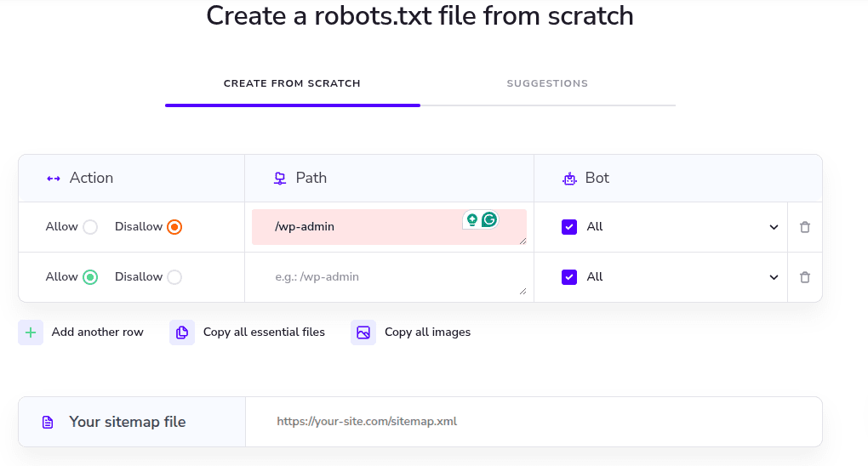Focus the sitemap URL input field
Screen dimensions: 868x466
[x=534, y=422]
